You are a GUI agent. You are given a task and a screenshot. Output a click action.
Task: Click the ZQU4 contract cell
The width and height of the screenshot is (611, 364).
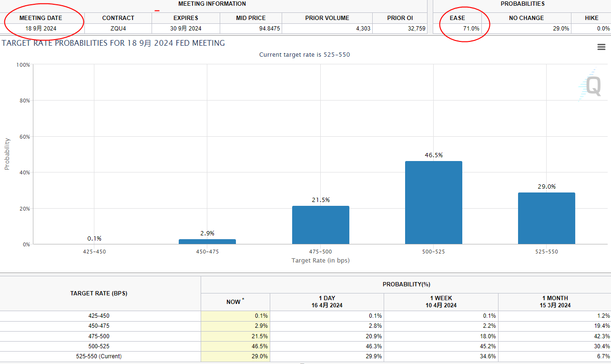118,29
